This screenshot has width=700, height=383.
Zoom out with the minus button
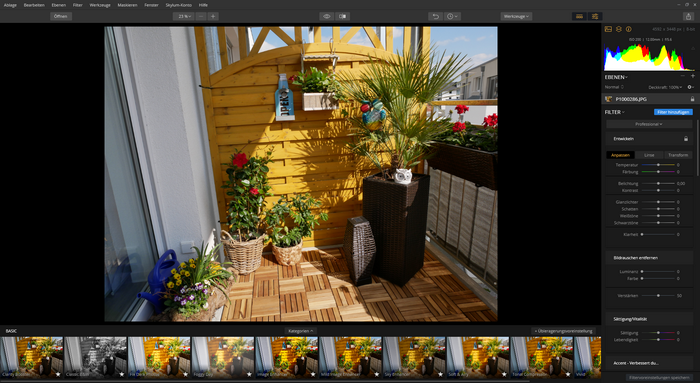[201, 16]
